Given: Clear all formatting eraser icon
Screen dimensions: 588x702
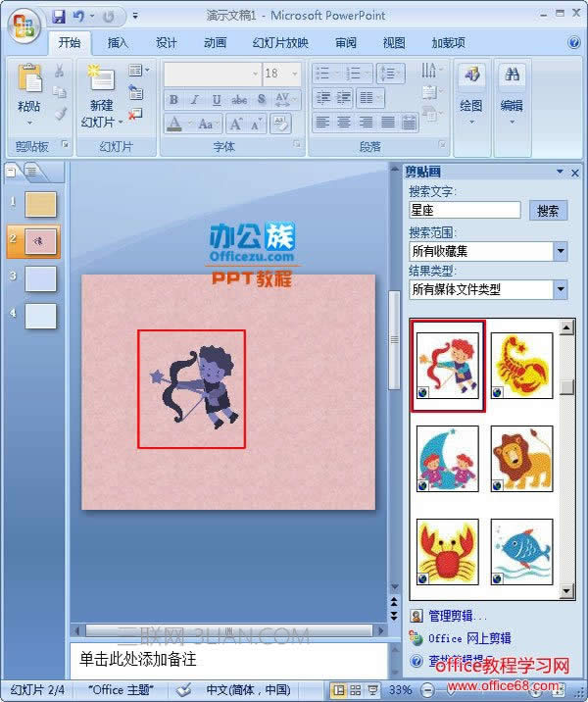Looking at the screenshot, I should point(281,124).
